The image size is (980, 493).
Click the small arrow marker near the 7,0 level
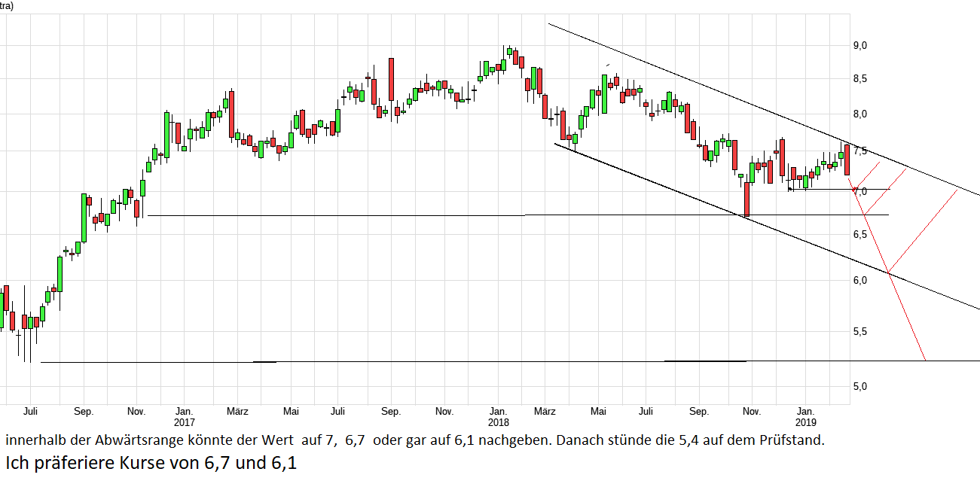(789, 190)
